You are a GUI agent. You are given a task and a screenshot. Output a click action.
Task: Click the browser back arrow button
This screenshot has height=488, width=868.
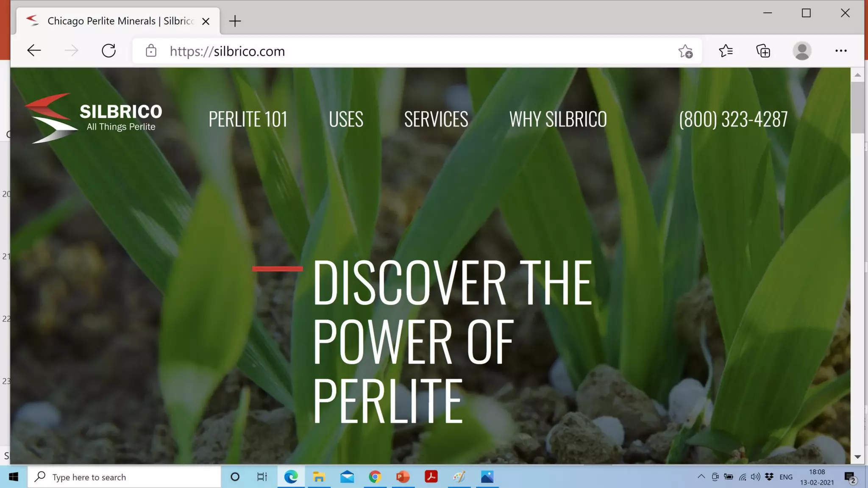coord(34,51)
